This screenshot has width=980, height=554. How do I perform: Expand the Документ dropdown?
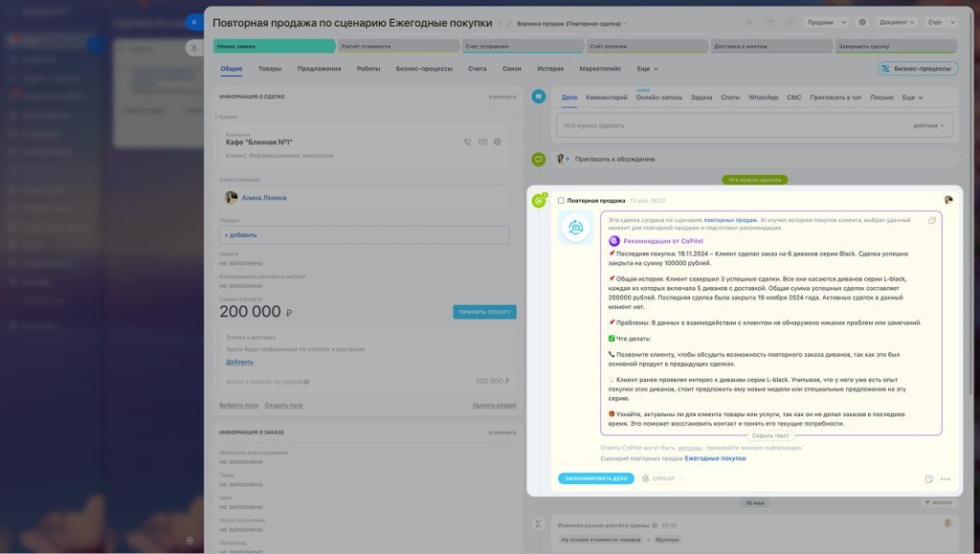pyautogui.click(x=898, y=22)
